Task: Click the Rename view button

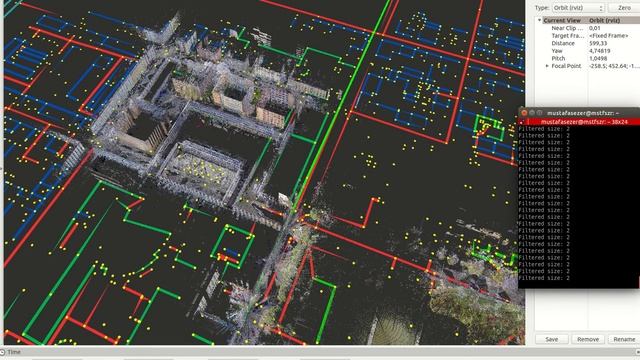Action: coord(624,339)
